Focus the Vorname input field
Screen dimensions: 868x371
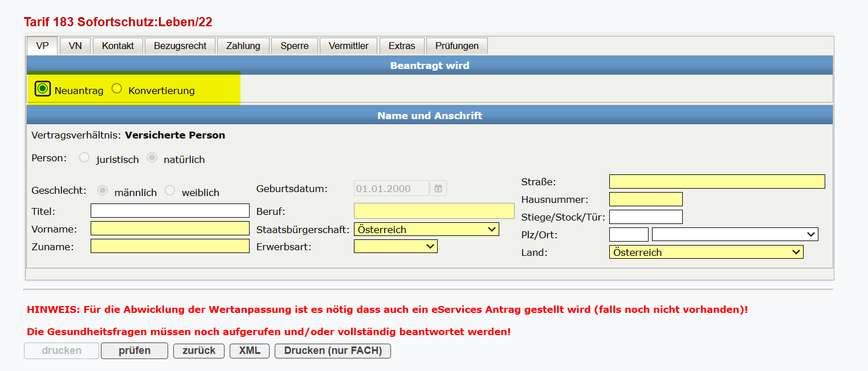(x=170, y=229)
